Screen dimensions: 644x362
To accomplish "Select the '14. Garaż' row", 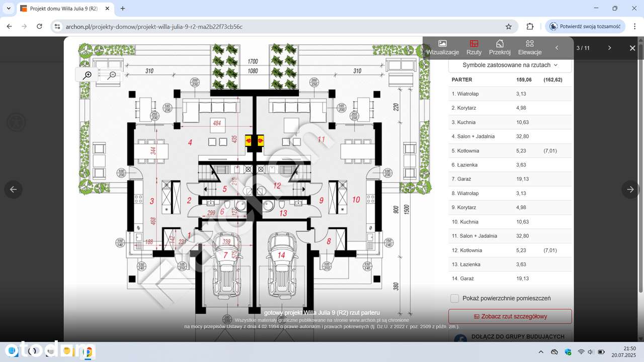I will point(510,279).
